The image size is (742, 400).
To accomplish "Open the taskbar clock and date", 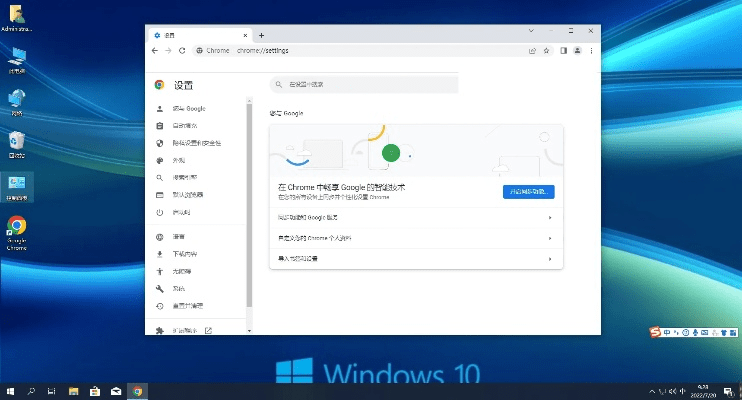I will 703,391.
